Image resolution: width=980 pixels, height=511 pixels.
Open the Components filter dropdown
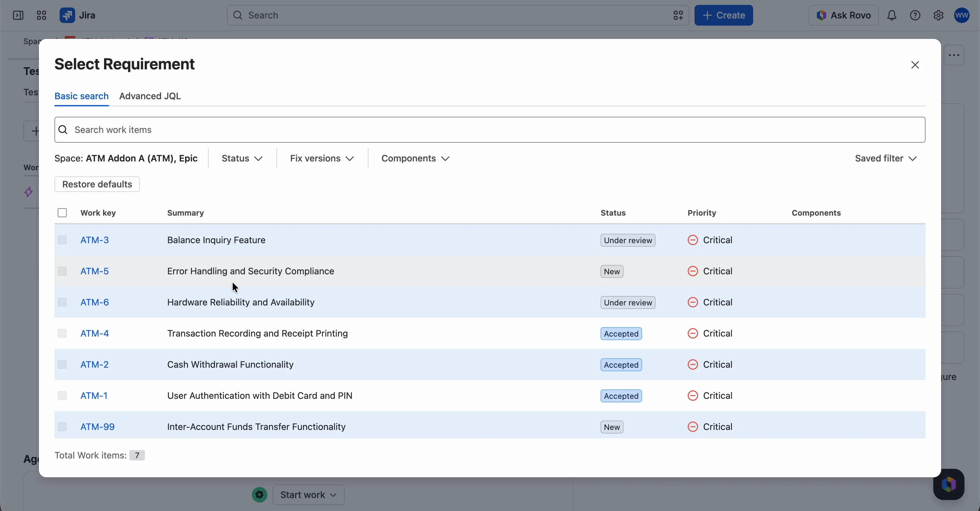coord(415,158)
